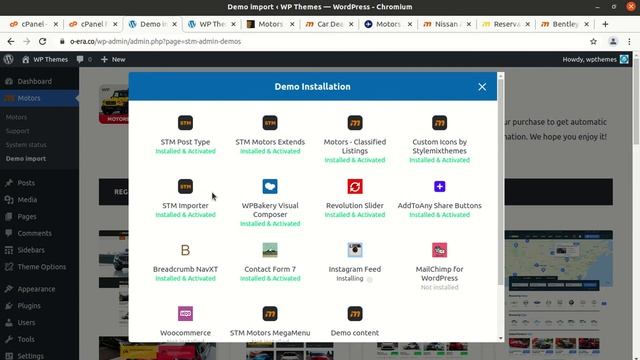Open the Chromium three-dot menu
Viewport: 640px width, 360px height.
[x=629, y=41]
